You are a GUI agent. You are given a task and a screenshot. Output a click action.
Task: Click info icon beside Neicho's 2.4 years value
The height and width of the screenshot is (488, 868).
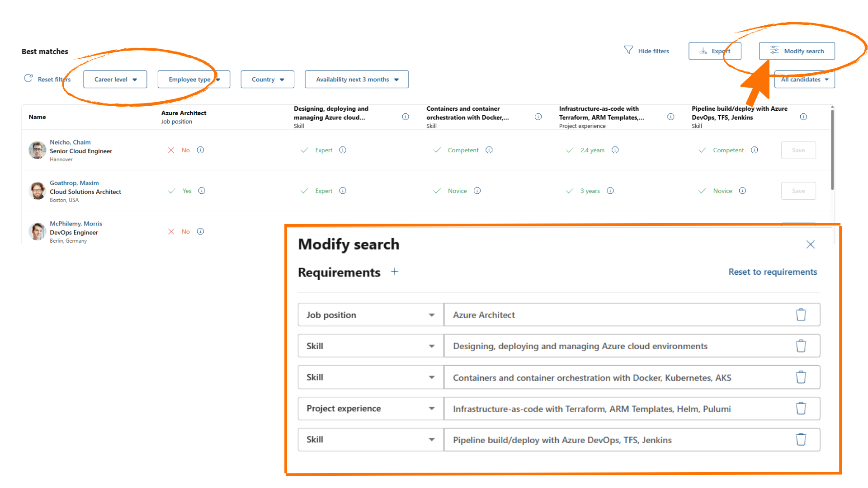click(x=615, y=150)
